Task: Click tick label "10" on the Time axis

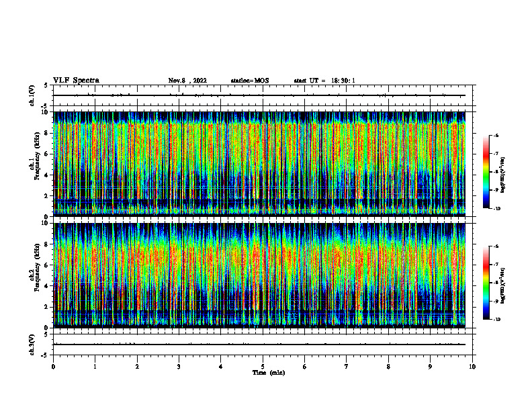Action: 472,367
